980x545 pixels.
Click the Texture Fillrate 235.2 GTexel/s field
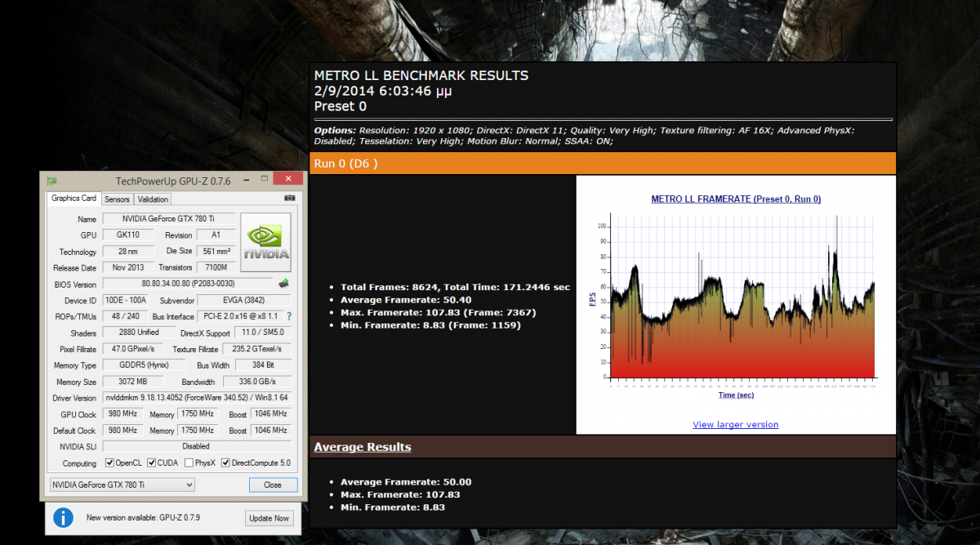[x=256, y=349]
